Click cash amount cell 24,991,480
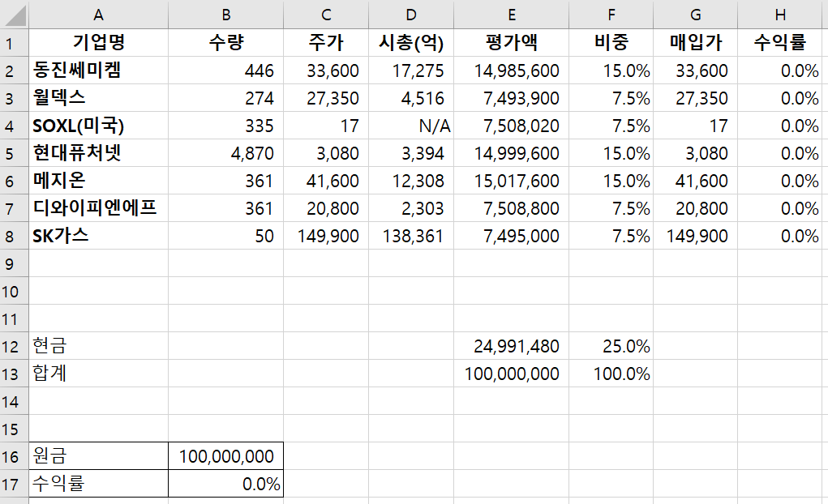The image size is (828, 504). [511, 346]
